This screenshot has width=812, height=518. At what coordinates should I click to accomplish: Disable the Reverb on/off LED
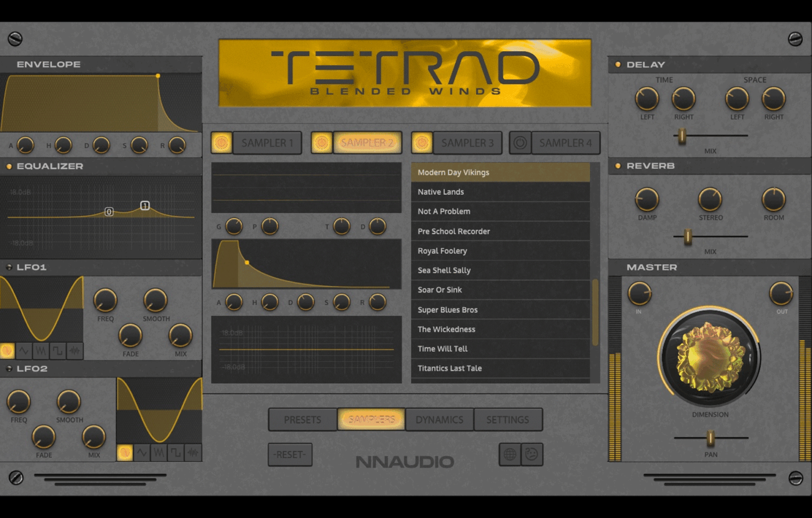coord(618,166)
